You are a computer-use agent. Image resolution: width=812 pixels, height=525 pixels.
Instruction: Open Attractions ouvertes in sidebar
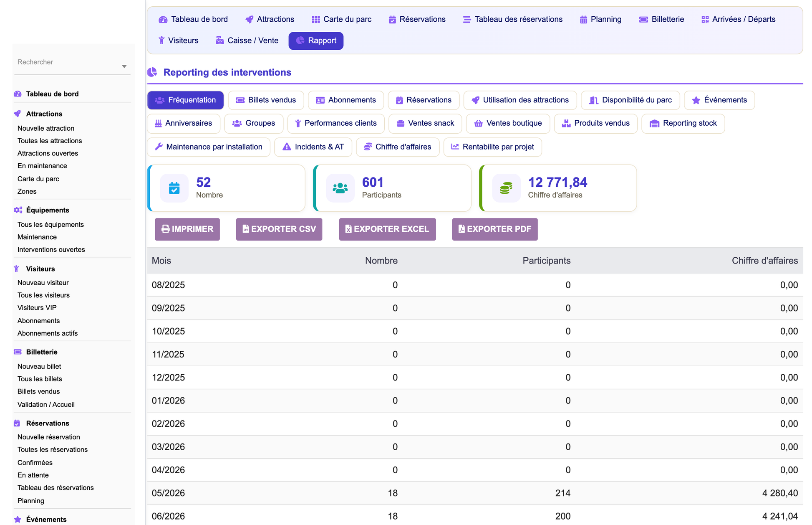(48, 153)
